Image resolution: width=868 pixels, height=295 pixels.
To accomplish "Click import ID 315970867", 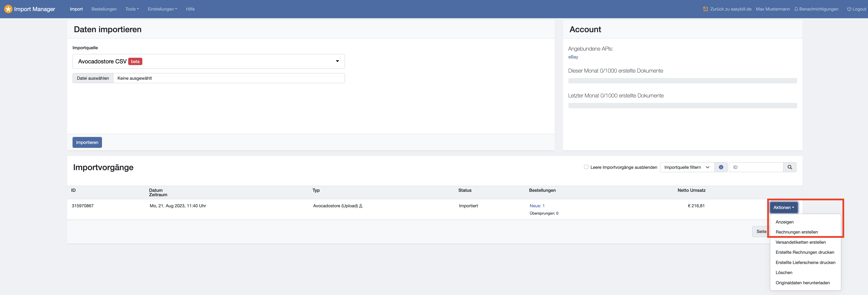I will (x=83, y=206).
